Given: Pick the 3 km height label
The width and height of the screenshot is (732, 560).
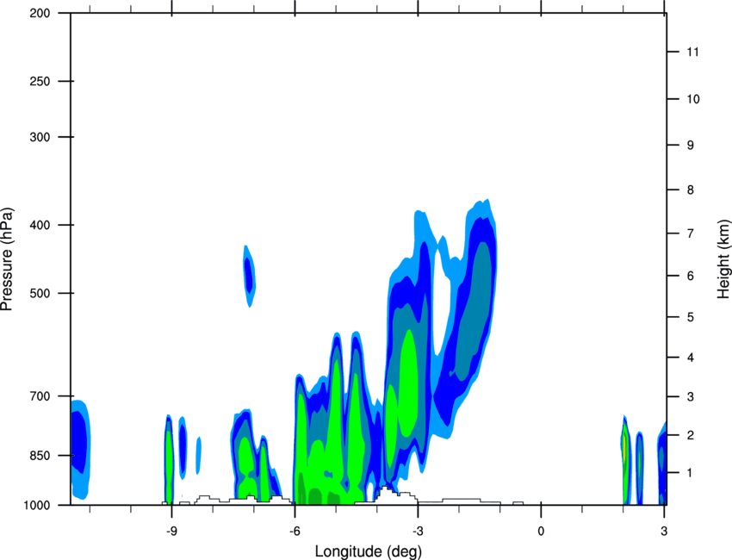Looking at the screenshot, I should (691, 397).
